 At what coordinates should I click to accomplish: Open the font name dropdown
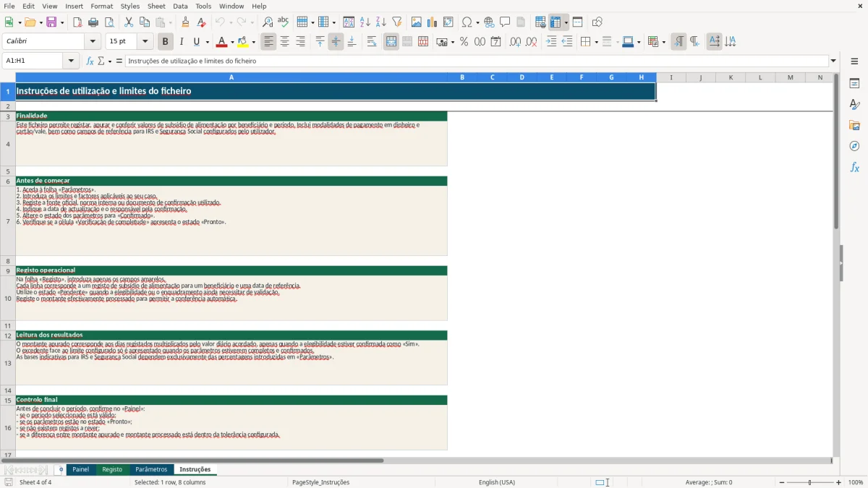click(93, 42)
